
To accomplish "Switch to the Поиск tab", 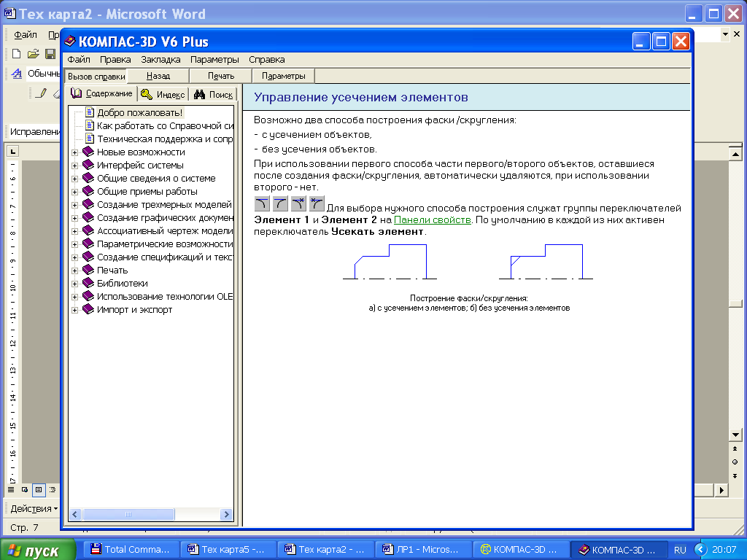I will pos(214,94).
